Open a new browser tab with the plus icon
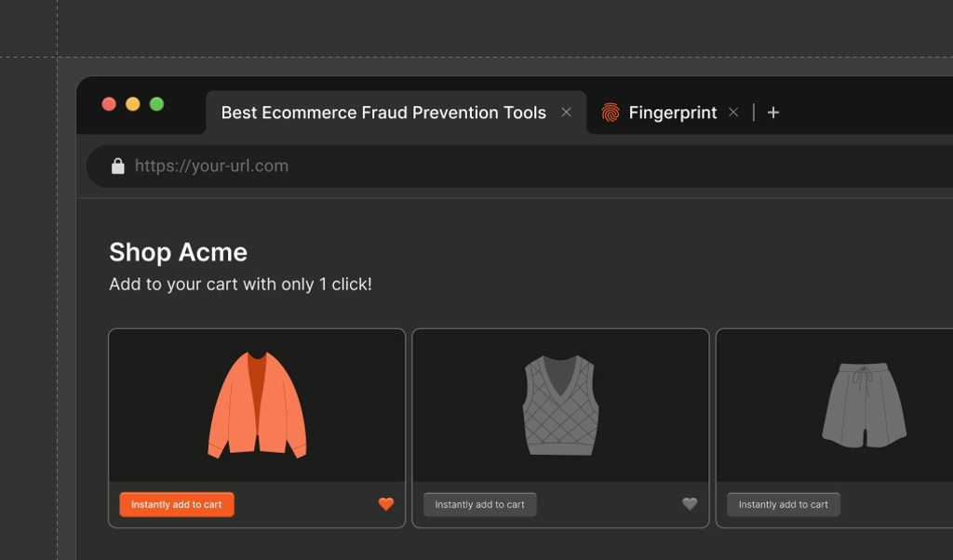 click(772, 112)
